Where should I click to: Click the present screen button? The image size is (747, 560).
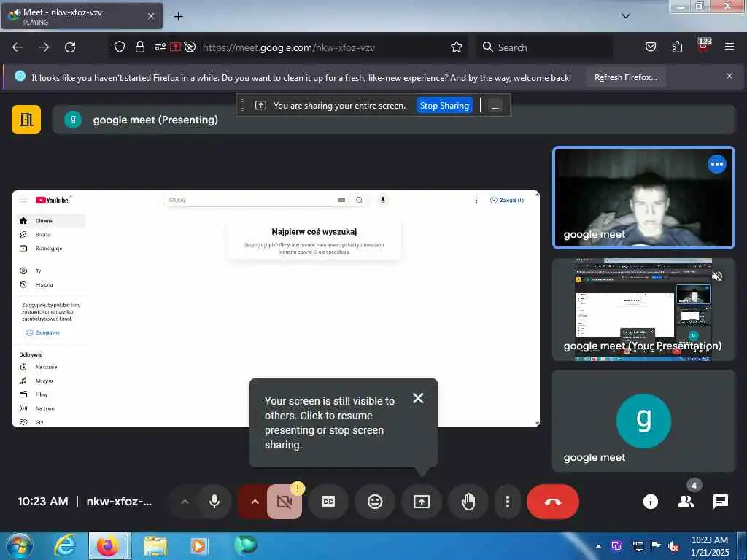click(x=422, y=502)
